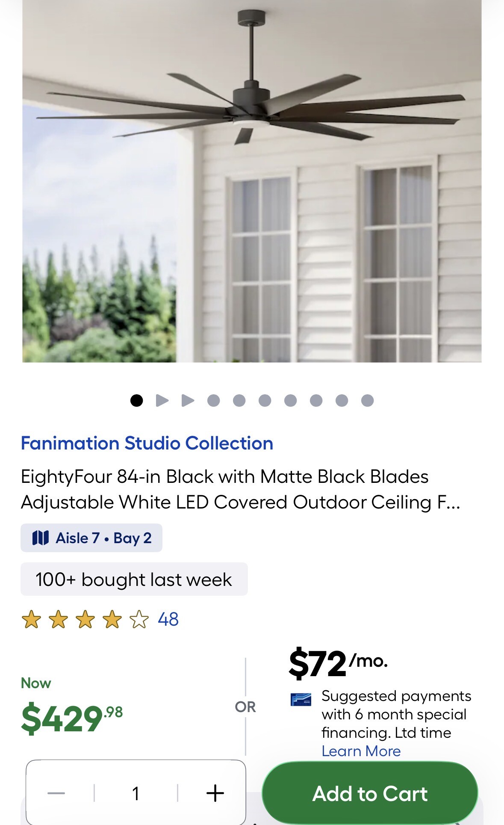Tap the credit card financing icon
Screen dimensions: 504x825
[301, 700]
